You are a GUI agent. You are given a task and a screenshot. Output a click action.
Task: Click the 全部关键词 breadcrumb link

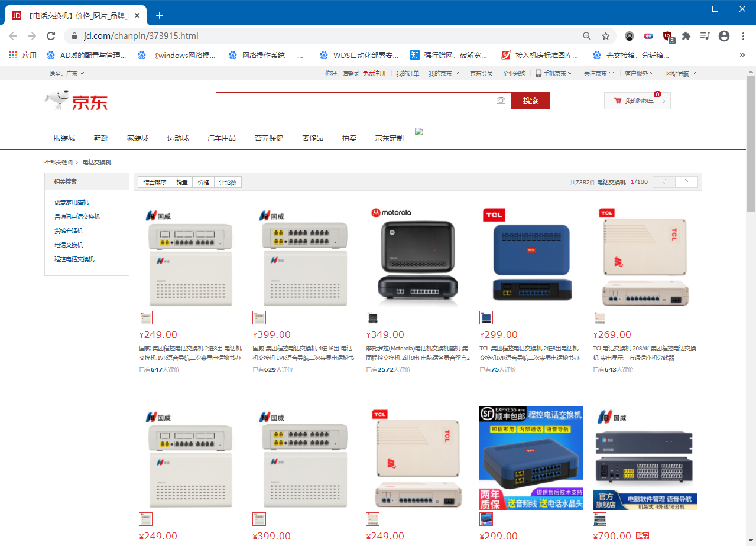[59, 162]
